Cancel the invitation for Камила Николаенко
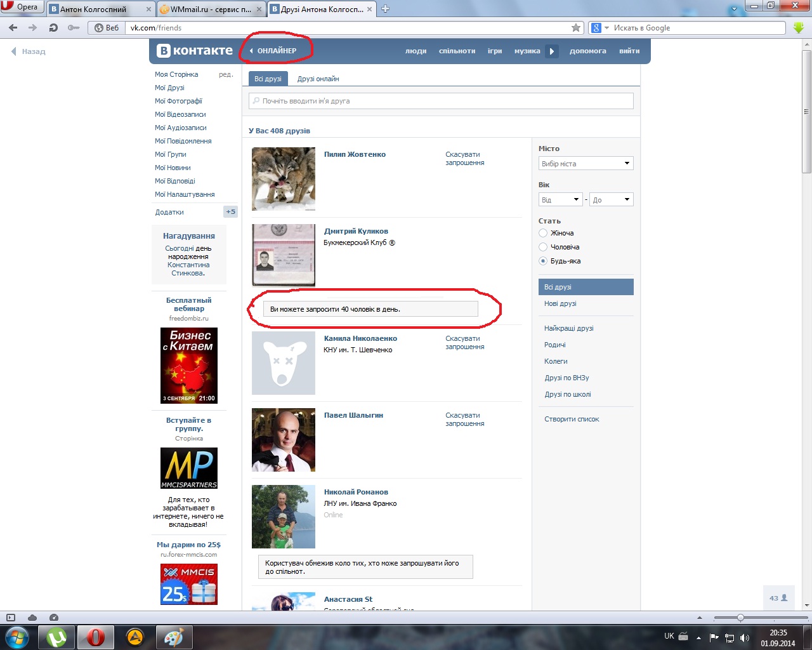 [465, 343]
